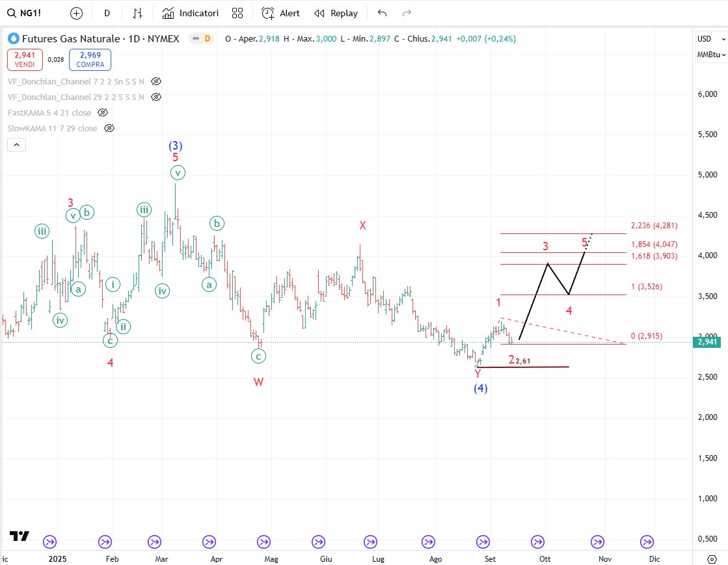The width and height of the screenshot is (728, 565).
Task: Show the VF_Donchian_Channel 7 indicator
Action: pyautogui.click(x=156, y=81)
